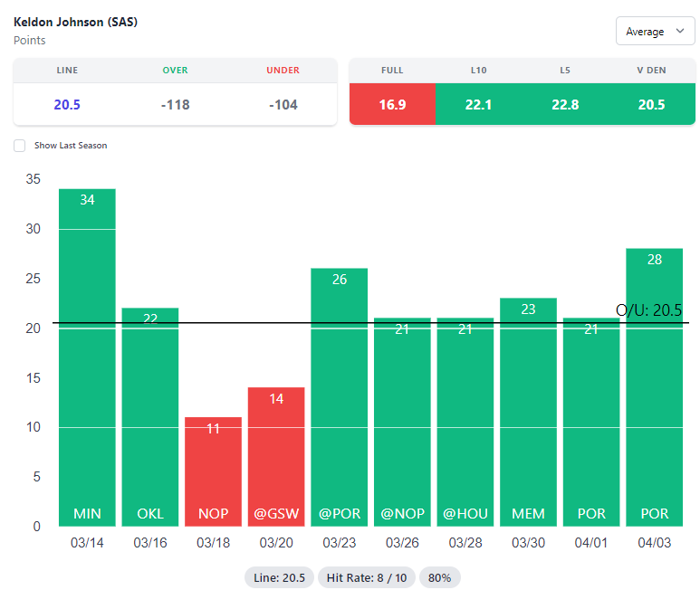Click the V DEN average 20.5 cell
This screenshot has height=590, width=700.
click(651, 104)
